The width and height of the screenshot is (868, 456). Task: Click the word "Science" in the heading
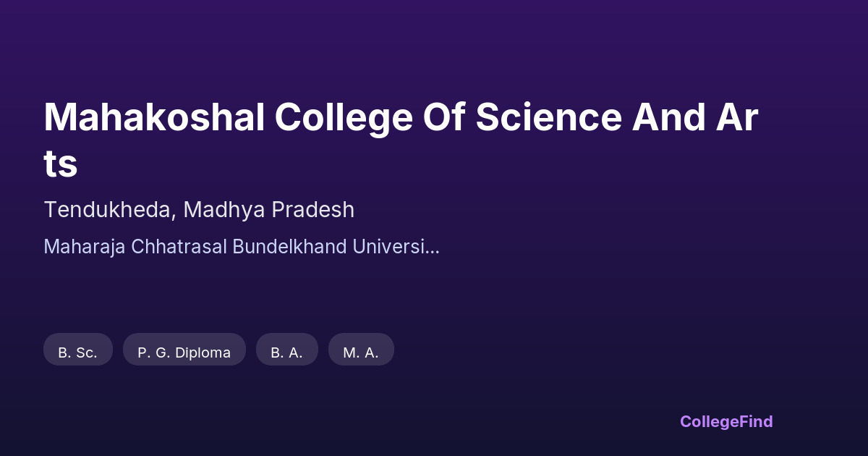click(548, 118)
